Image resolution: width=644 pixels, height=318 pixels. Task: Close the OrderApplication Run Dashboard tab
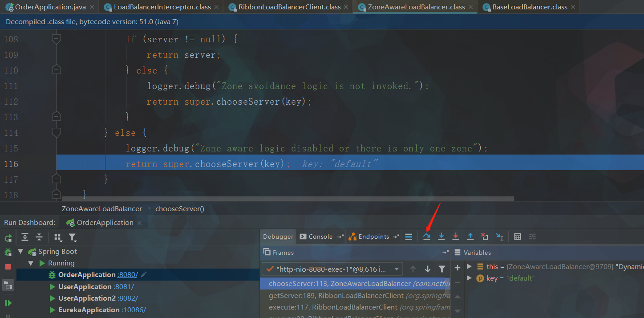(x=139, y=223)
